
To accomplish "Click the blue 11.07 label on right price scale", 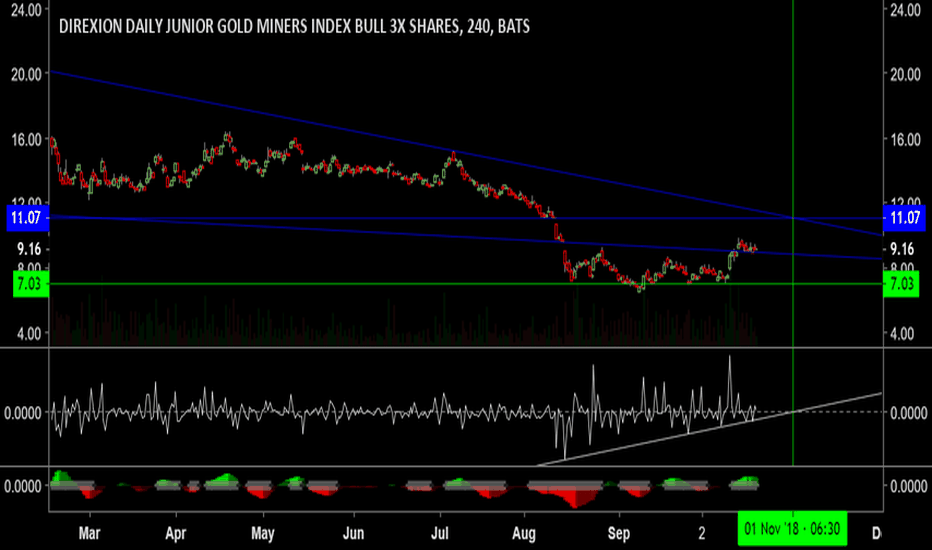I will pyautogui.click(x=905, y=218).
